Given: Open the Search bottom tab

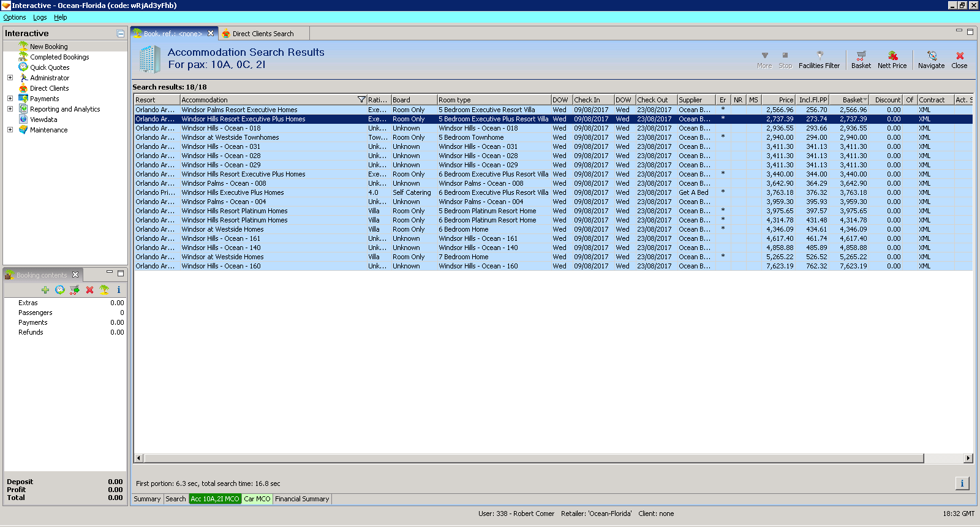Looking at the screenshot, I should point(176,499).
